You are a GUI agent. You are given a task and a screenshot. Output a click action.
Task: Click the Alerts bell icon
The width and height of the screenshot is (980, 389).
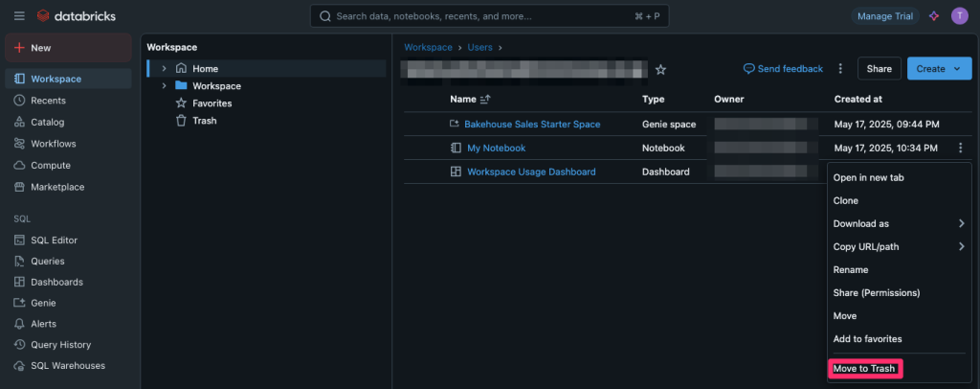[x=19, y=324]
